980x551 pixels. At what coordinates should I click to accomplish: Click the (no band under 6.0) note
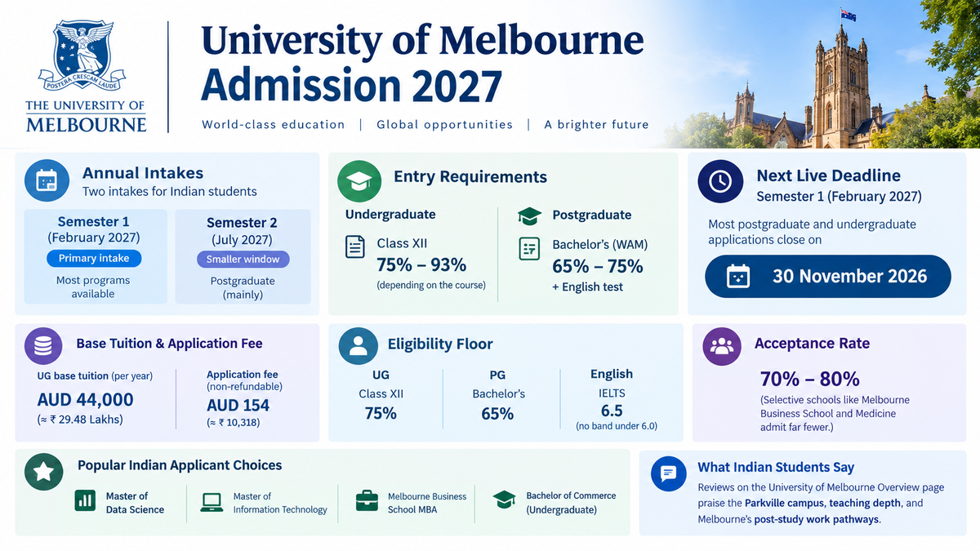pyautogui.click(x=617, y=426)
